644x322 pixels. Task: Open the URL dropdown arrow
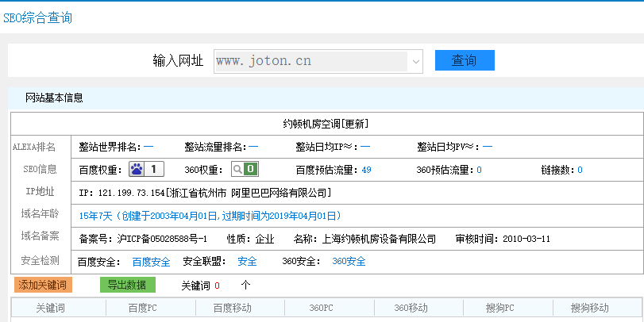[415, 61]
